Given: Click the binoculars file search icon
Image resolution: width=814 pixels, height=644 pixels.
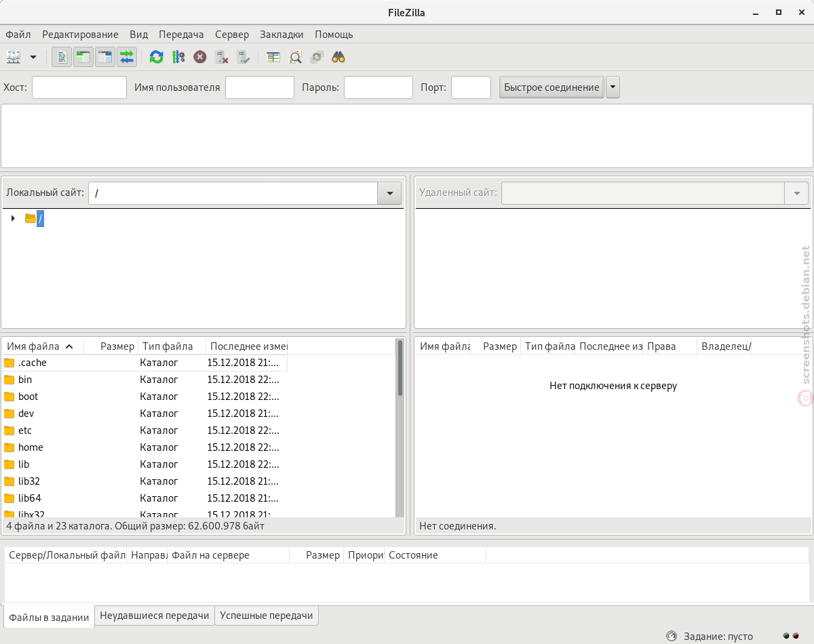Looking at the screenshot, I should tap(338, 57).
